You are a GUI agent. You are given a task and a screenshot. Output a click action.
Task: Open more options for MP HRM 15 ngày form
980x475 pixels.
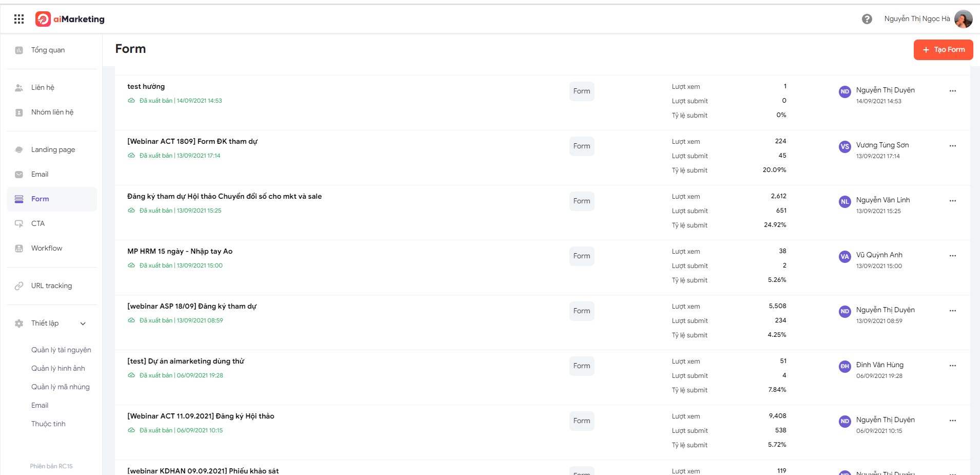pos(953,256)
